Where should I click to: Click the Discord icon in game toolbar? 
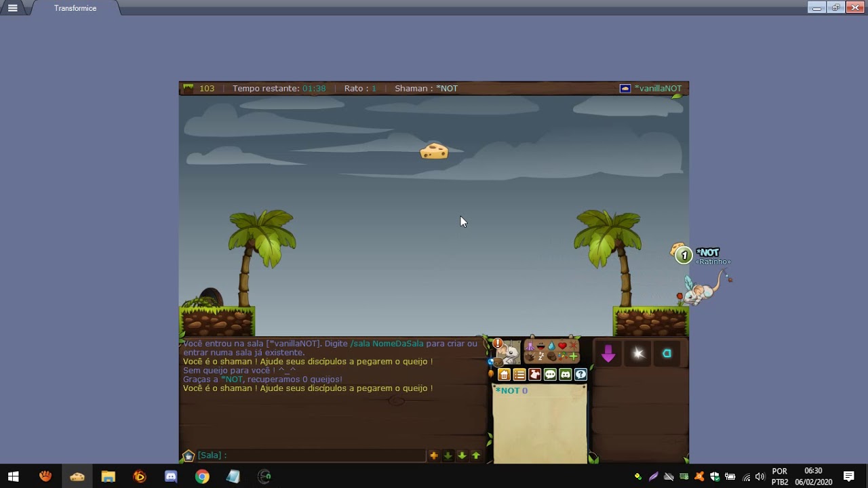point(566,374)
